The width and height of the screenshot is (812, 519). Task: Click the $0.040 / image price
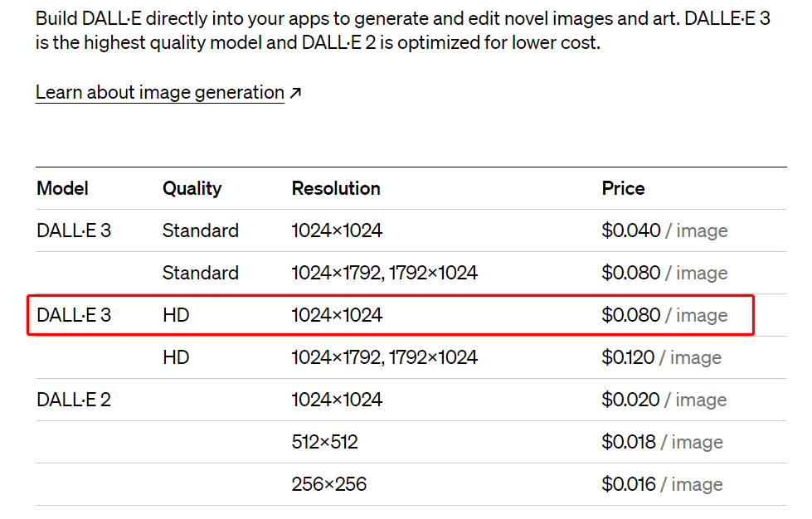664,230
